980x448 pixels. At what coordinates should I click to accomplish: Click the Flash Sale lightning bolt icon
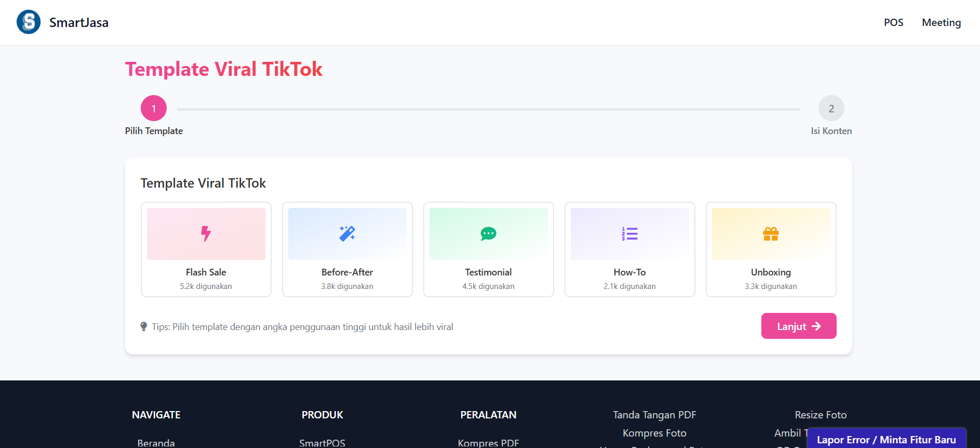(206, 234)
